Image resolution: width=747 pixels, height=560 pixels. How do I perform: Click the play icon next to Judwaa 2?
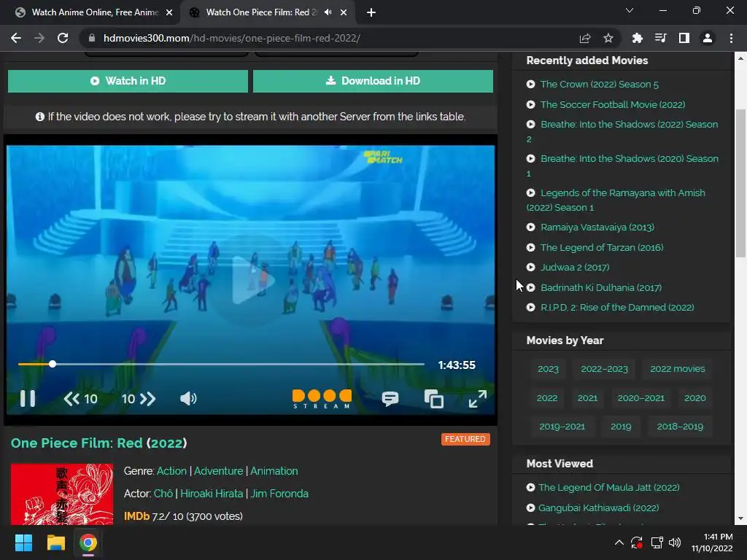[531, 267]
